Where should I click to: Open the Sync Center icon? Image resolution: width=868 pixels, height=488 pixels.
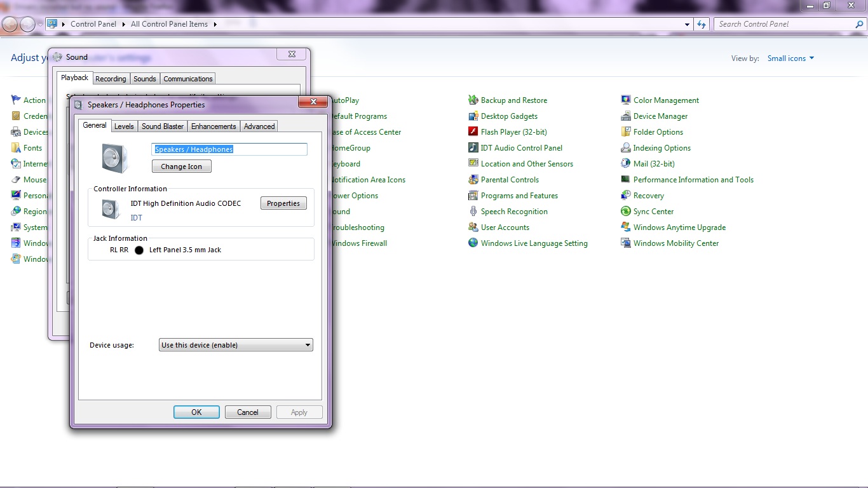pyautogui.click(x=625, y=212)
